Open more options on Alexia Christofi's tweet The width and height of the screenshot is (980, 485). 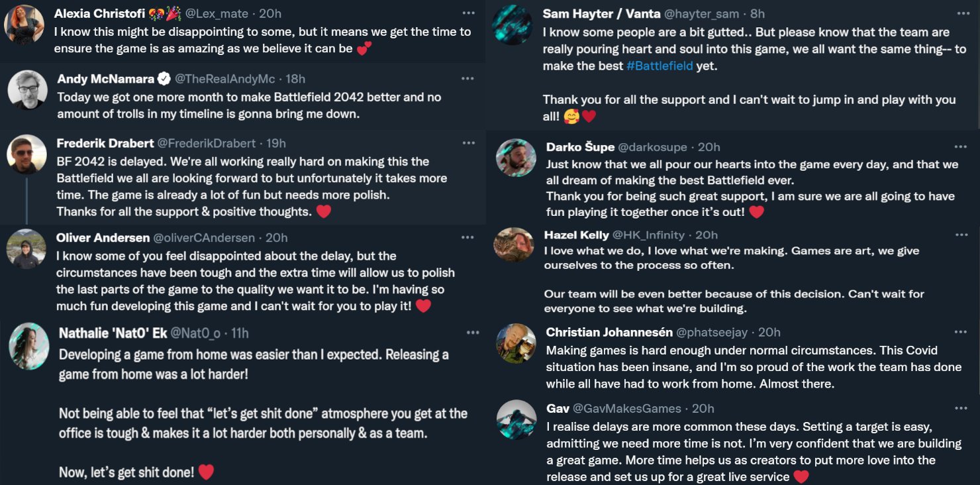click(468, 13)
